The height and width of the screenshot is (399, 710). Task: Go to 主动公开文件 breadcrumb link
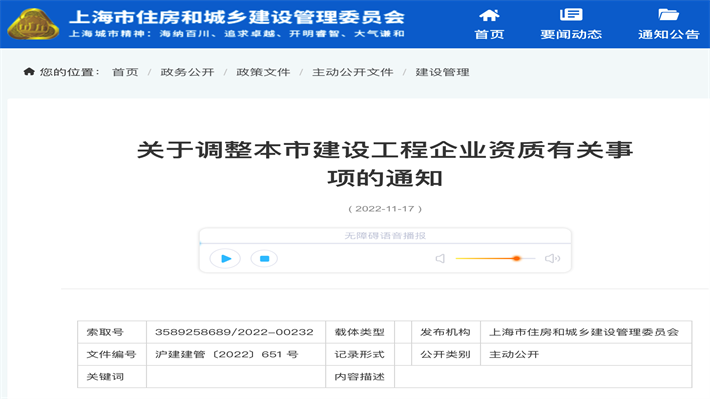[x=352, y=72]
